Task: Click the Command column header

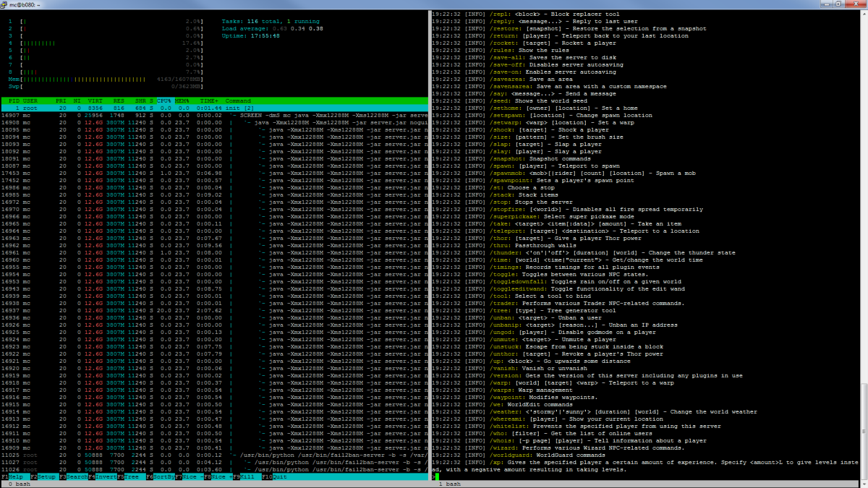Action: point(238,101)
